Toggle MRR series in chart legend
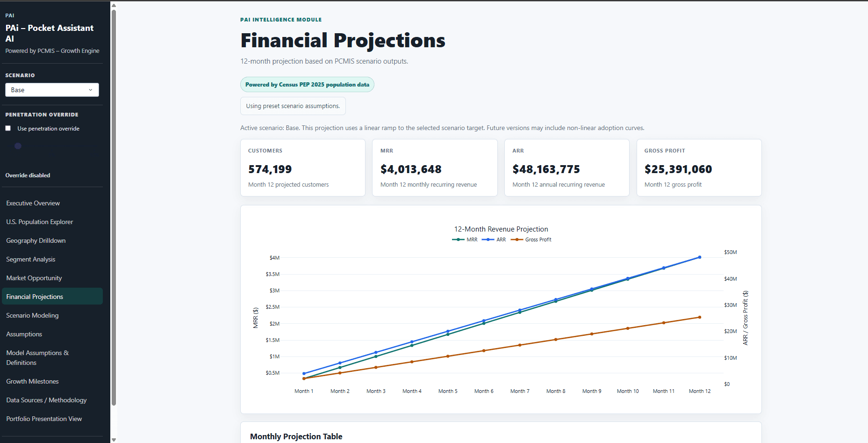 click(x=465, y=240)
